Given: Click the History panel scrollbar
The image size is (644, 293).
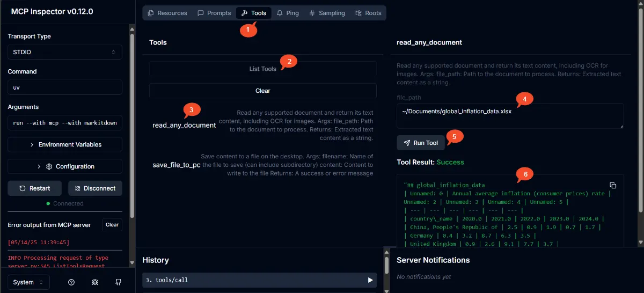Looking at the screenshot, I should 386,266.
